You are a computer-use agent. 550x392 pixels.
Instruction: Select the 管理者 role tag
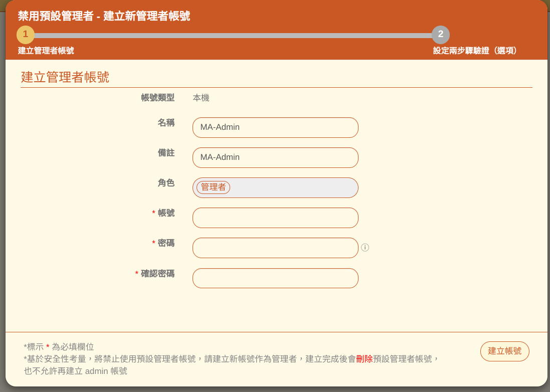point(213,187)
